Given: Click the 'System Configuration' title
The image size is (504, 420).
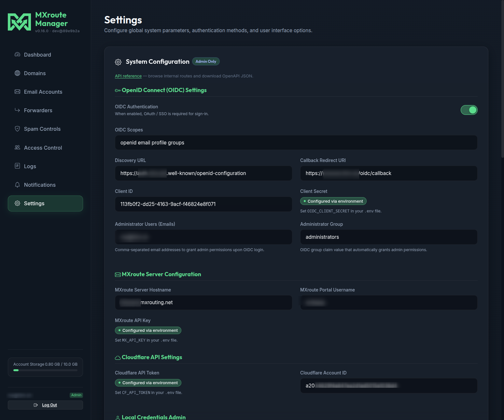Looking at the screenshot, I should click(158, 61).
